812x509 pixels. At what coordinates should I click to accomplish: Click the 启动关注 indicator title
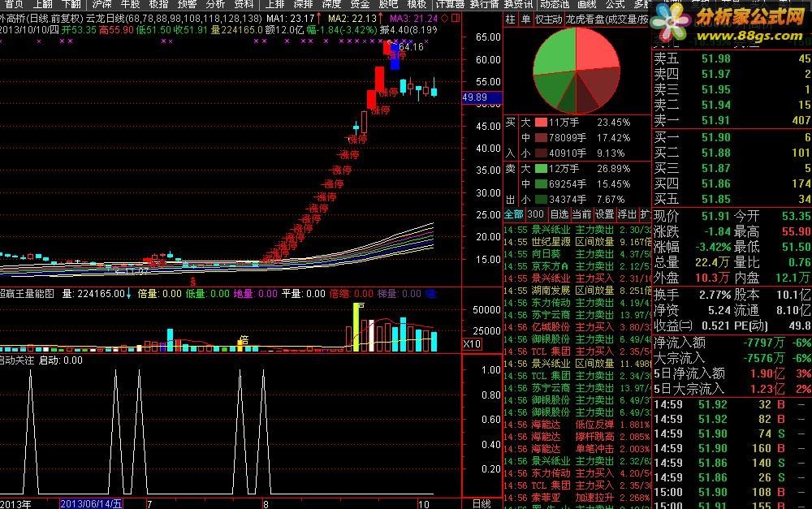click(17, 360)
